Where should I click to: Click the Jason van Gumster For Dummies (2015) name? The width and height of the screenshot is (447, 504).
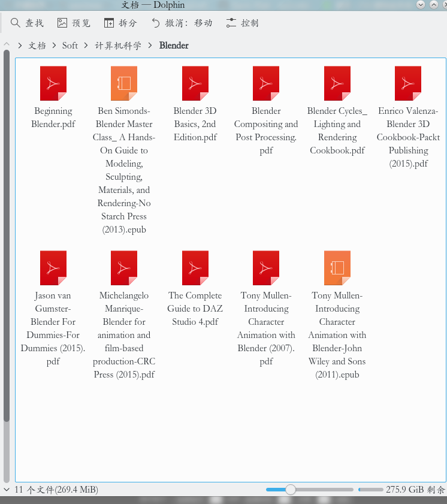coord(53,328)
